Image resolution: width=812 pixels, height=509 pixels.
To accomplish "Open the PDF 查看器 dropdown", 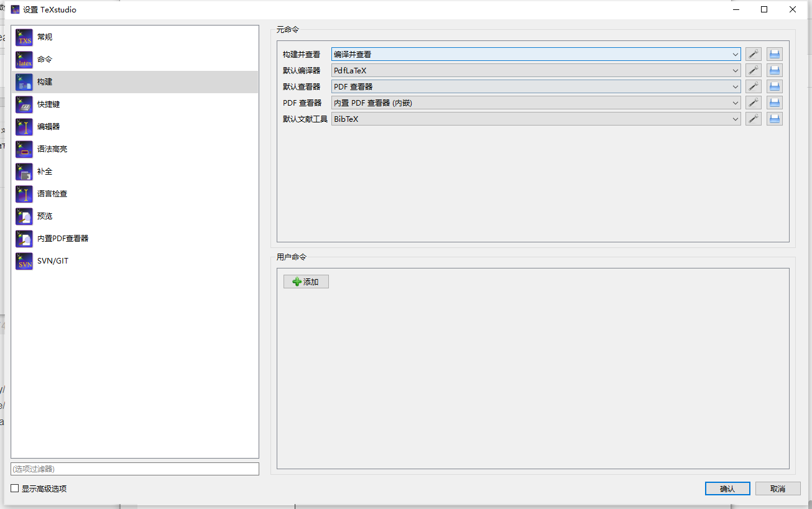I will (x=536, y=103).
